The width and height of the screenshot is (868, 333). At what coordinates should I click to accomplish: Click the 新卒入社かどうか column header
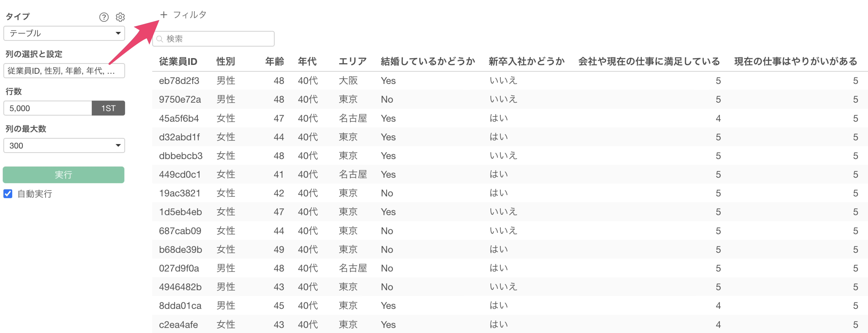pos(526,61)
